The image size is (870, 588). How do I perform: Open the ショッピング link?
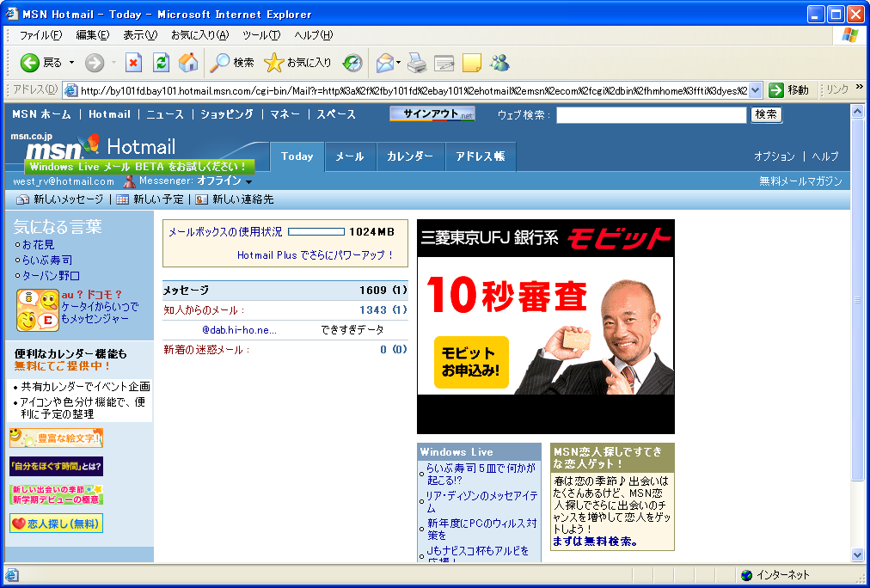point(227,114)
